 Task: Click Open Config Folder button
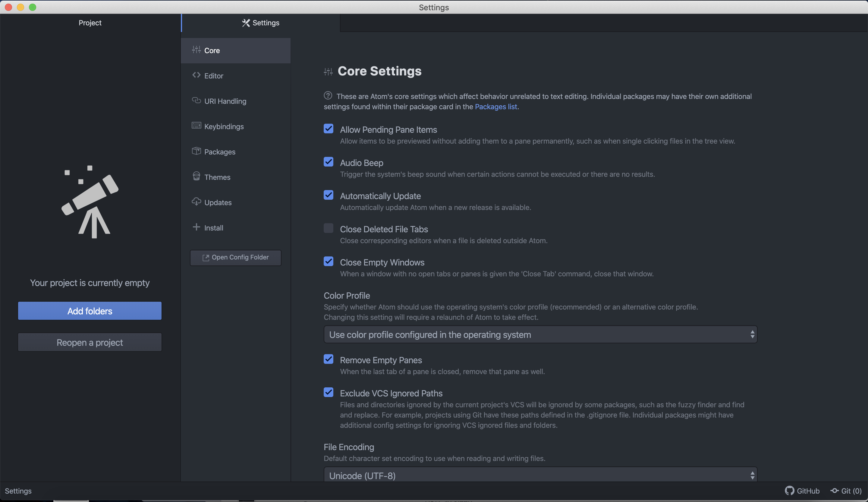[x=236, y=258]
